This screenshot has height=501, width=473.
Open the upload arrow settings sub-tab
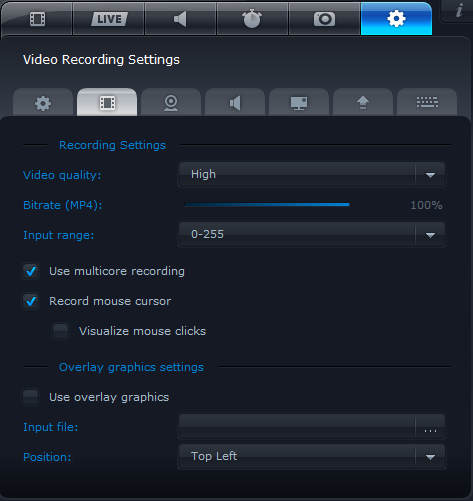tap(363, 103)
